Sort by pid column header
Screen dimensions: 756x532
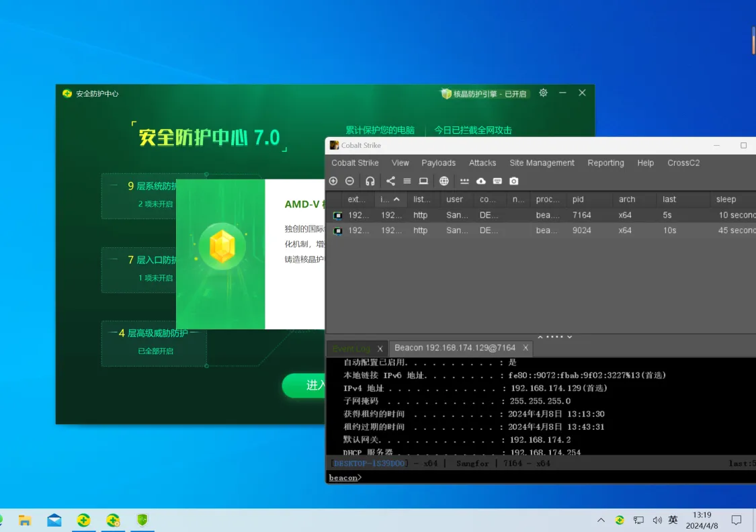click(x=589, y=199)
